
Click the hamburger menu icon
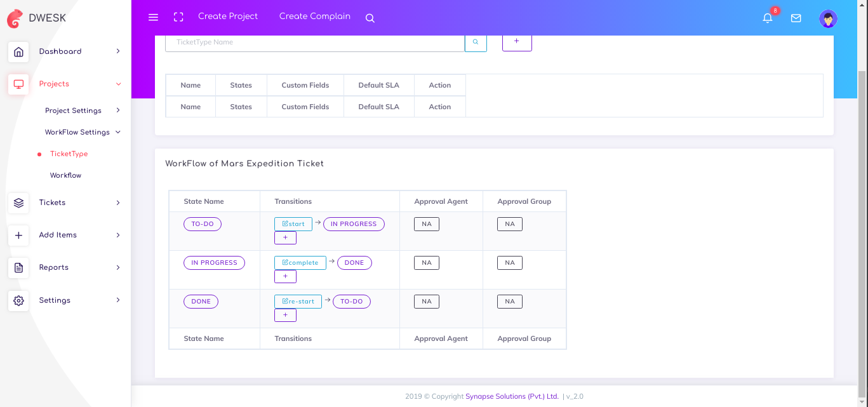(153, 17)
